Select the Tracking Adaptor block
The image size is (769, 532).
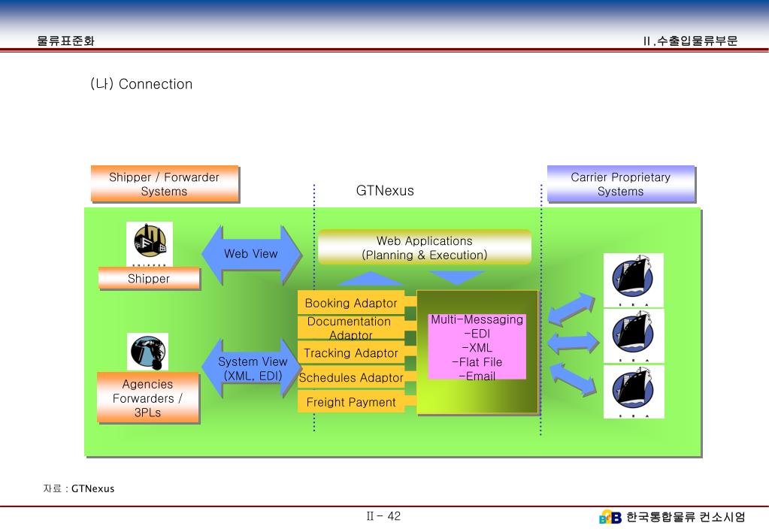click(351, 352)
